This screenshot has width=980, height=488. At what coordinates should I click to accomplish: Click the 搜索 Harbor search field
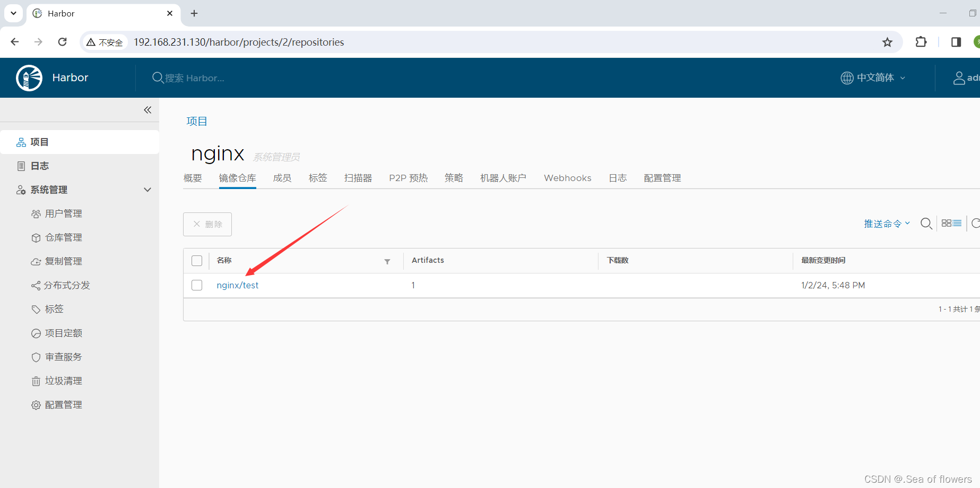194,78
